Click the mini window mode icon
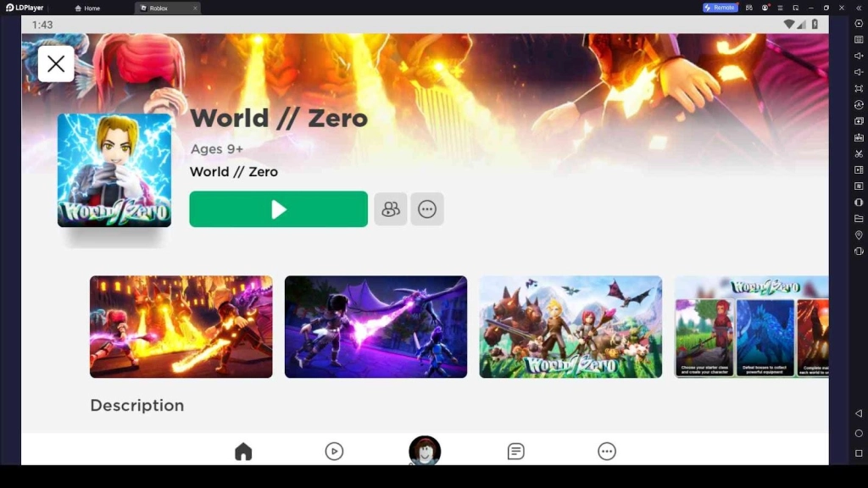 pos(795,8)
